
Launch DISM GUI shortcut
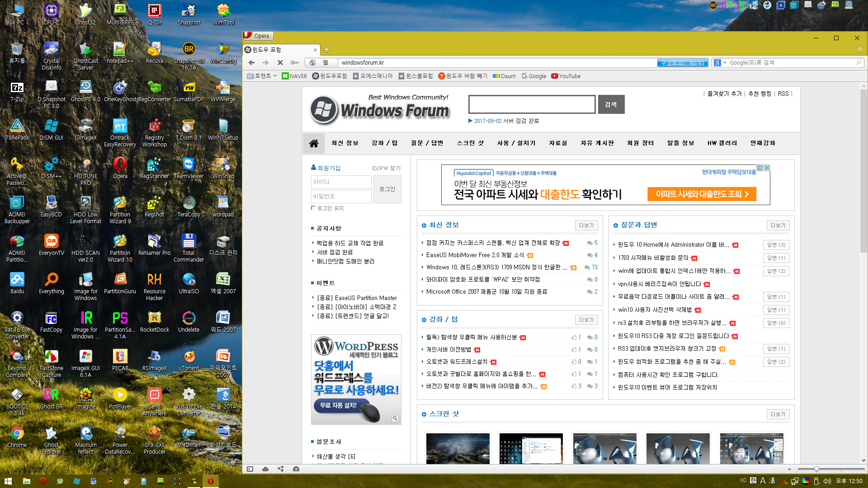(51, 130)
